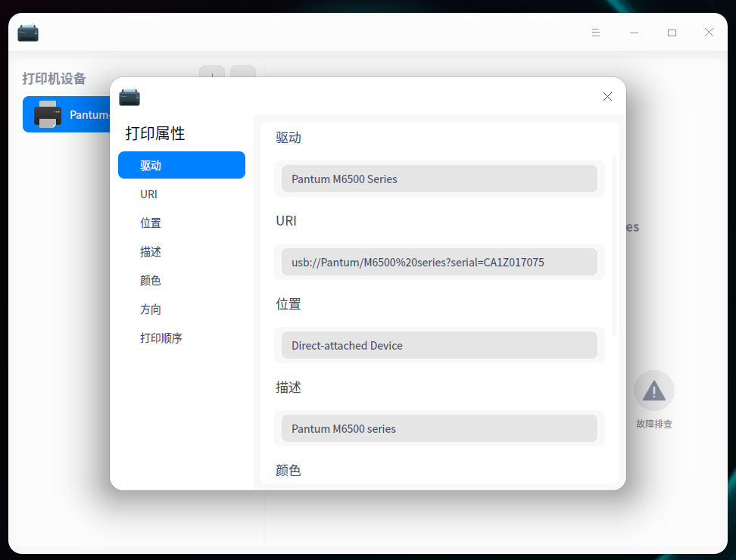Image resolution: width=736 pixels, height=560 pixels.
Task: Click the printer thumbnail on Pantum device entry
Action: (48, 114)
